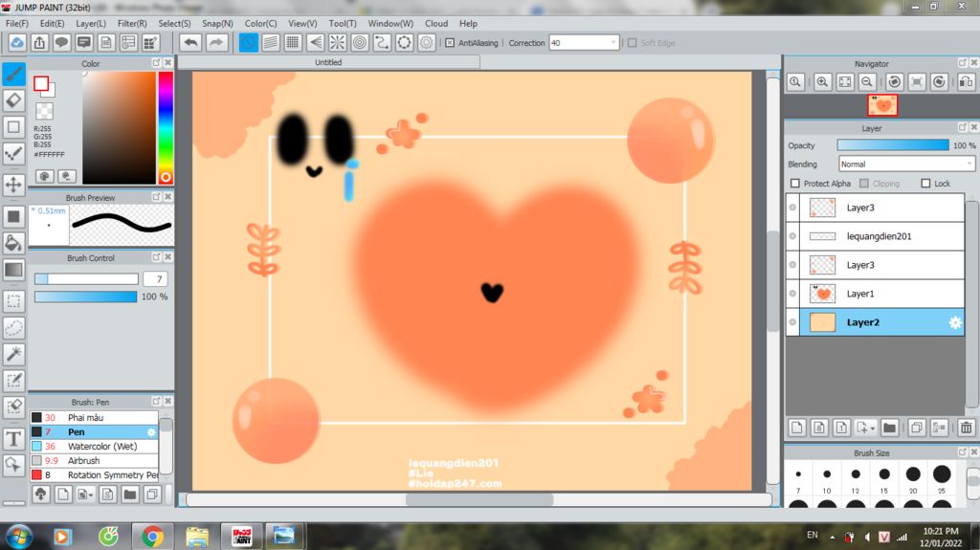Enable crisscross grid snap
This screenshot has height=550, width=980.
293,42
